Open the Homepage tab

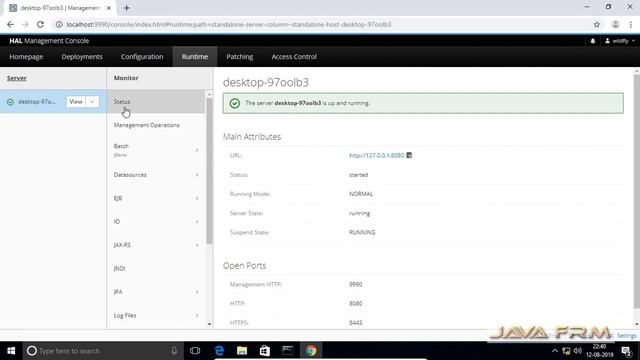(26, 57)
